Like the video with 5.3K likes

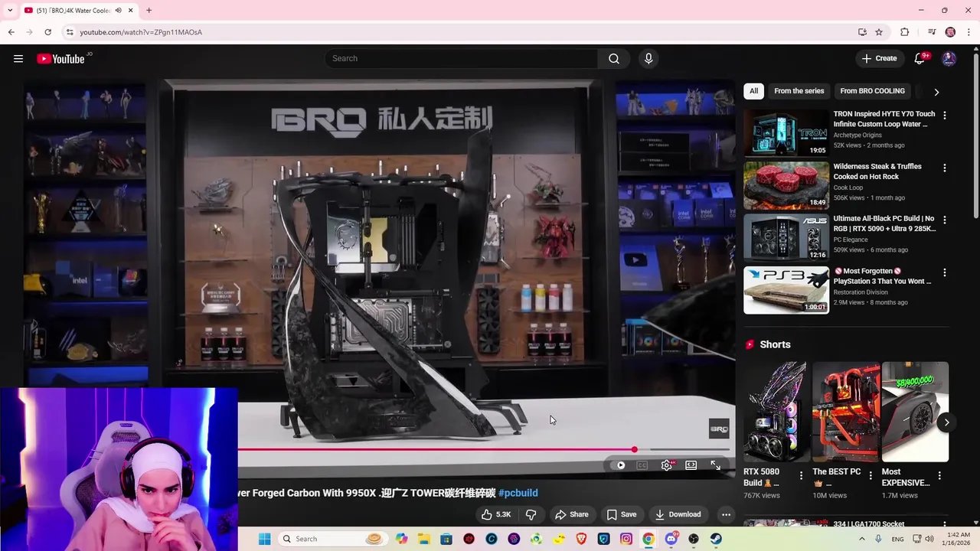coord(495,514)
